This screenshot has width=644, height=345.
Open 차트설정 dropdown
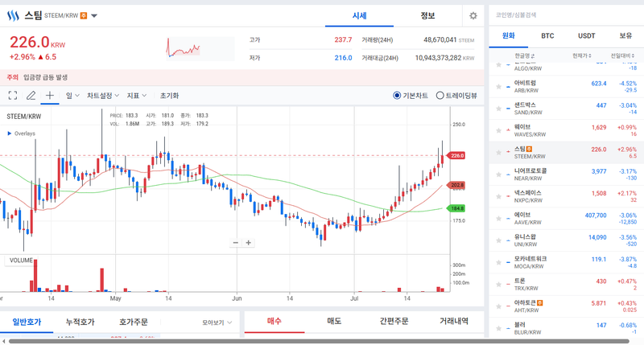tap(103, 96)
